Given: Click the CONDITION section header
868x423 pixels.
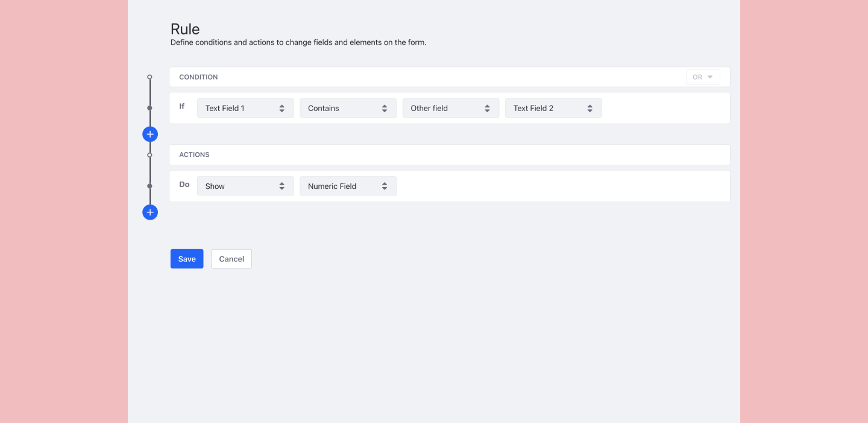Looking at the screenshot, I should (198, 77).
